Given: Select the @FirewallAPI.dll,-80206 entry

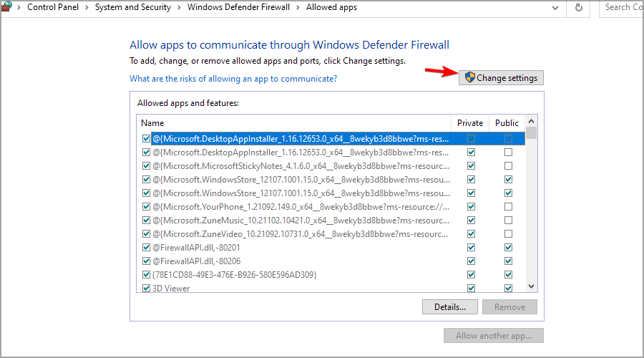Looking at the screenshot, I should click(196, 261).
